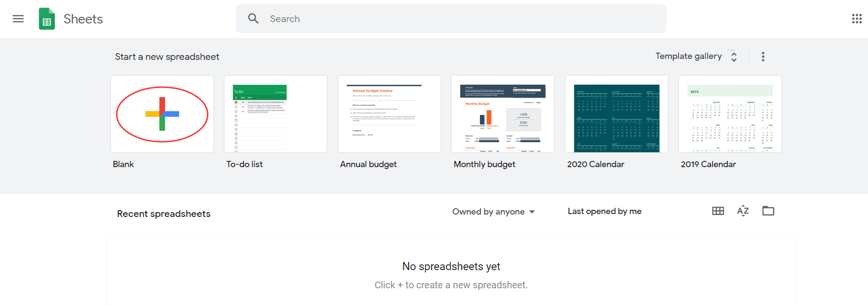Open the AZ sort options icon
Image resolution: width=868 pixels, height=306 pixels.
point(743,211)
